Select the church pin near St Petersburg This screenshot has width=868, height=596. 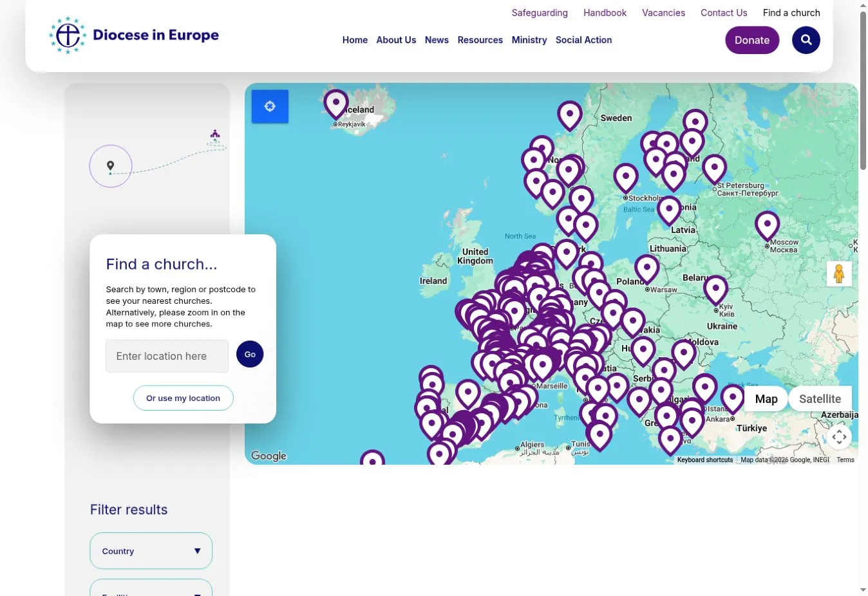(x=714, y=170)
